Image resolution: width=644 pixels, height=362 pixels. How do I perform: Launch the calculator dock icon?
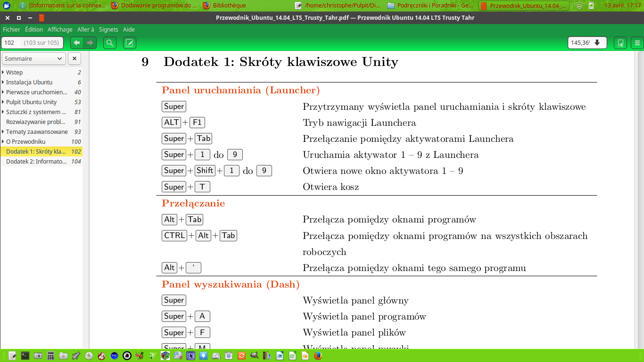point(51,355)
